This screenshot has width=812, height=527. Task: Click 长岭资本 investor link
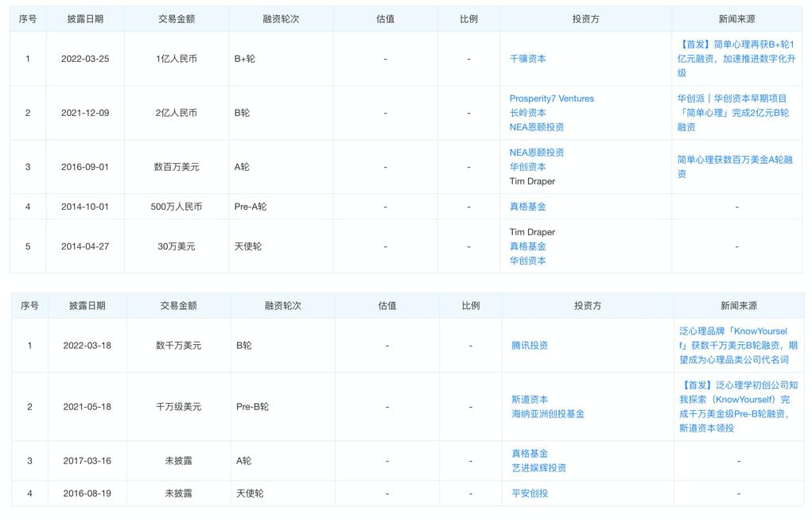[528, 113]
